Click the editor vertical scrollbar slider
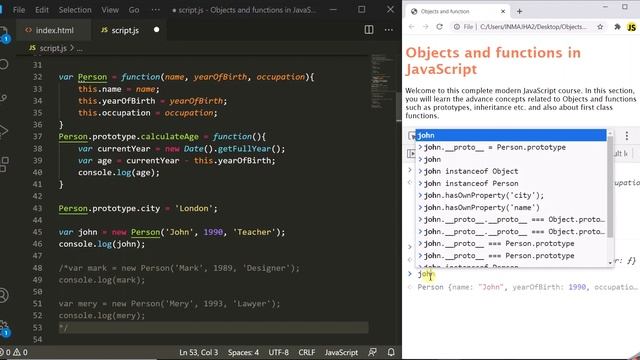 pos(399,107)
